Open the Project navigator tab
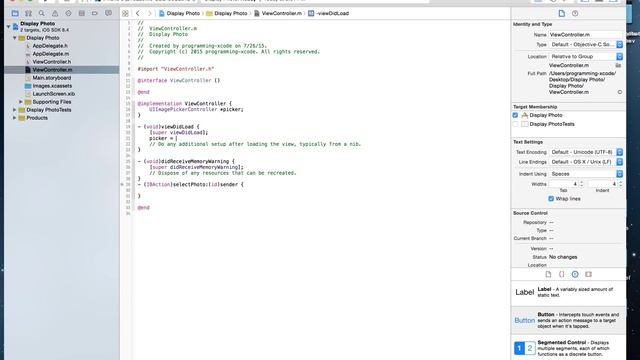This screenshot has width=640, height=360. pos(15,13)
